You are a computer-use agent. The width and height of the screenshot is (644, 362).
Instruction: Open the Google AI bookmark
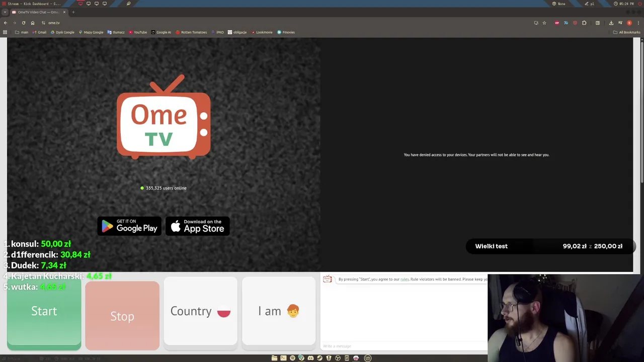[x=161, y=32]
